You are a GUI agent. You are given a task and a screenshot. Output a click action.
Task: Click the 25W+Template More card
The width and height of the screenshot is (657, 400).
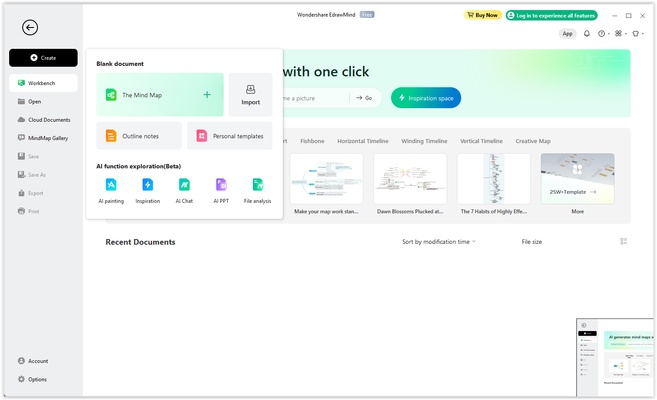coord(577,179)
